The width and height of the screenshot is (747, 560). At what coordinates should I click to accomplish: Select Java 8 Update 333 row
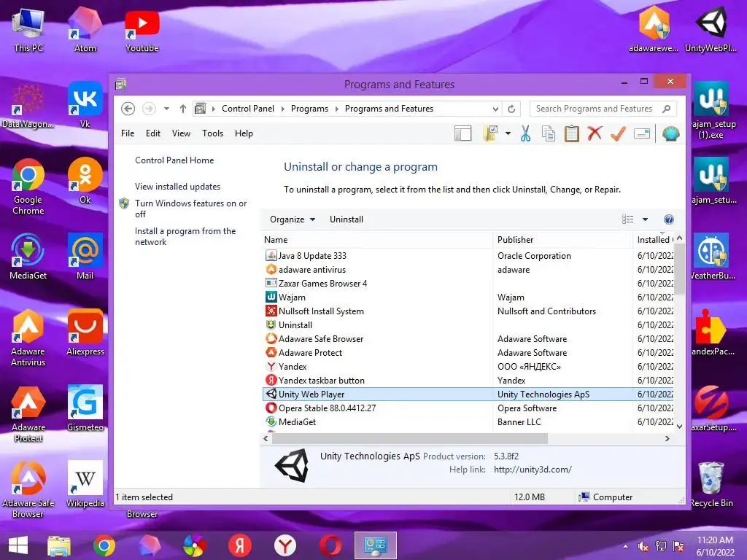[x=469, y=256]
